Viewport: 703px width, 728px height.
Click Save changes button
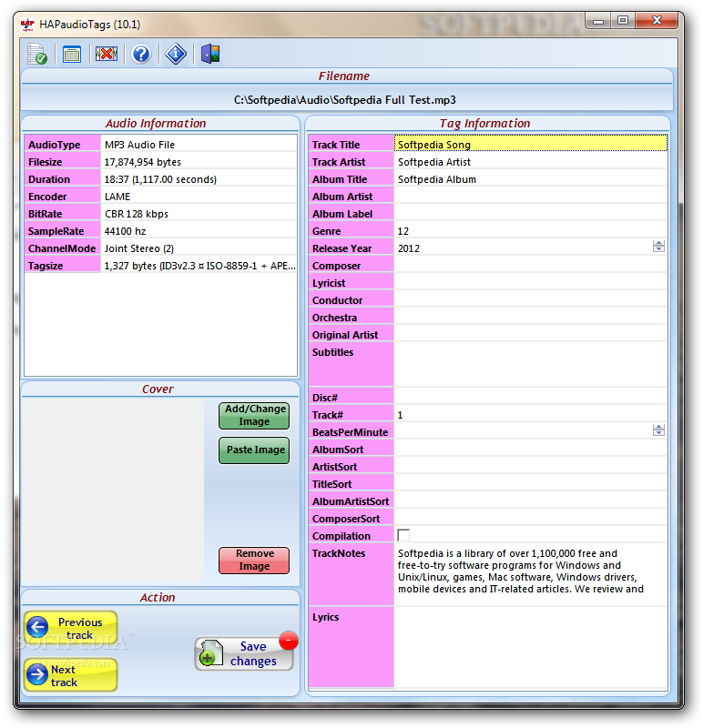[244, 653]
